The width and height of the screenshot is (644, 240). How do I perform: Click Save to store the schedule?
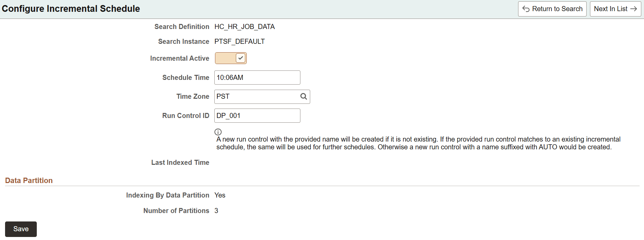click(21, 229)
